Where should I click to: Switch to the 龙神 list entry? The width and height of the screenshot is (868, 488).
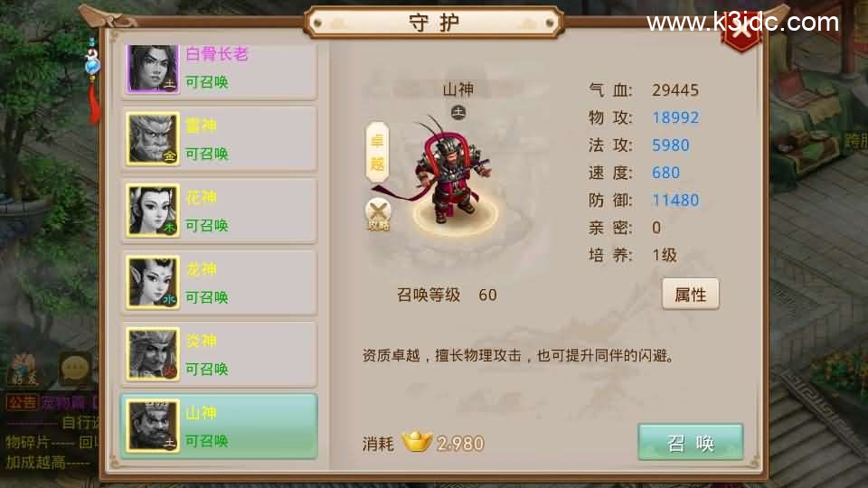point(219,283)
